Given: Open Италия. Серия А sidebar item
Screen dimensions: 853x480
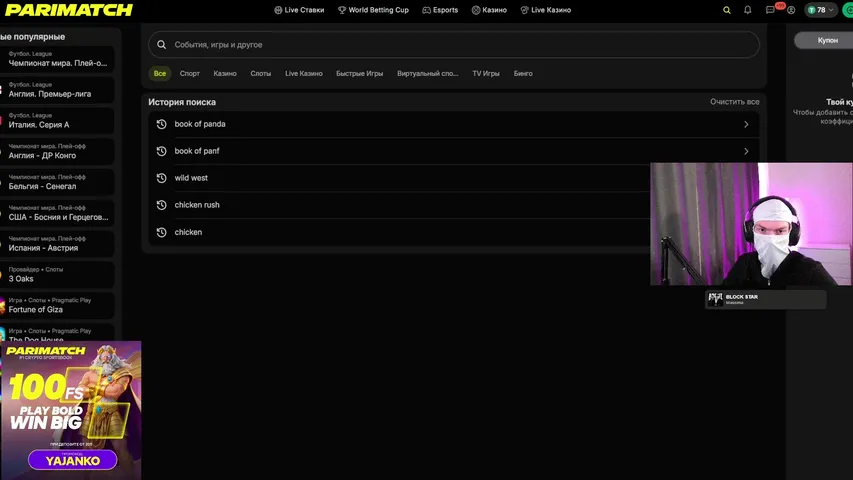Looking at the screenshot, I should coord(57,120).
